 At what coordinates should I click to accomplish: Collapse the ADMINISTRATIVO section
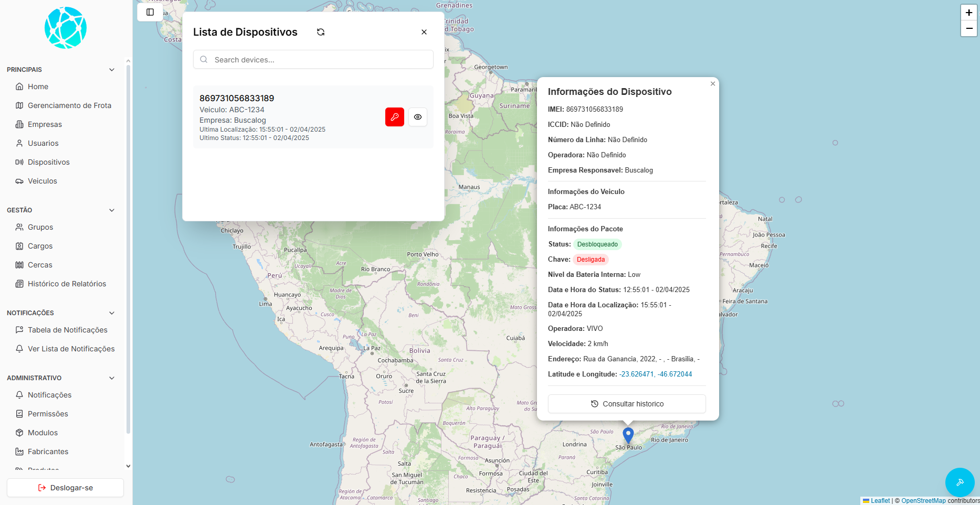pyautogui.click(x=111, y=378)
